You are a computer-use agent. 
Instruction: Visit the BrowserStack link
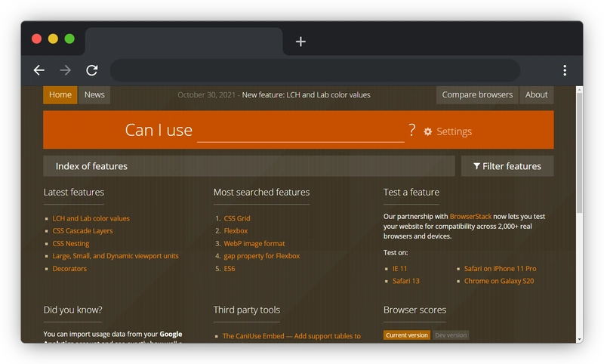click(470, 217)
